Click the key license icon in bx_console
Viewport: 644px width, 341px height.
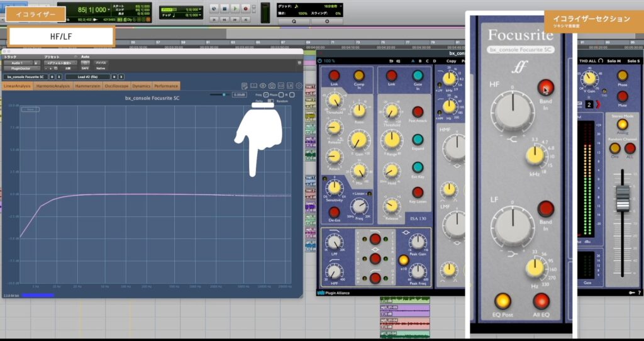point(633,293)
